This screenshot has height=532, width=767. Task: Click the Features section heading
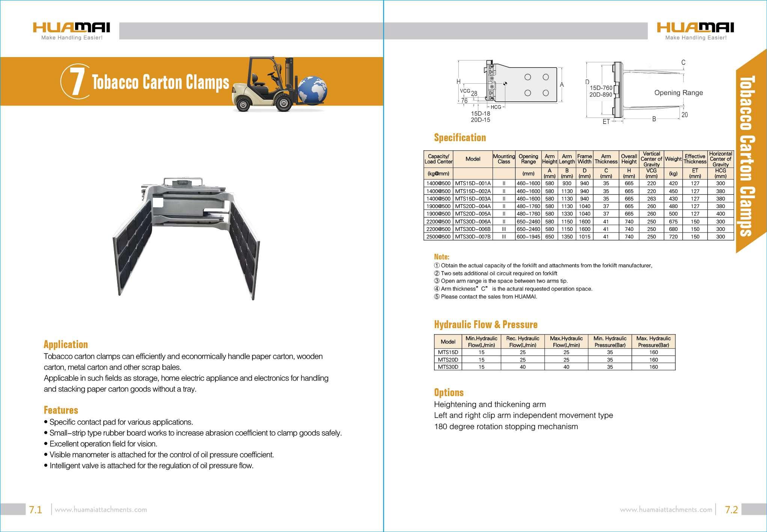(61, 410)
